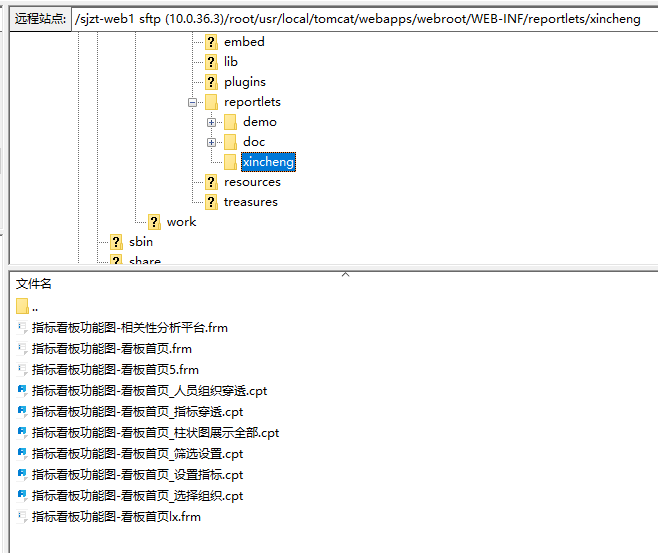Screen dimensions: 658x553
Task: Select the demo folder label
Action: 260,122
